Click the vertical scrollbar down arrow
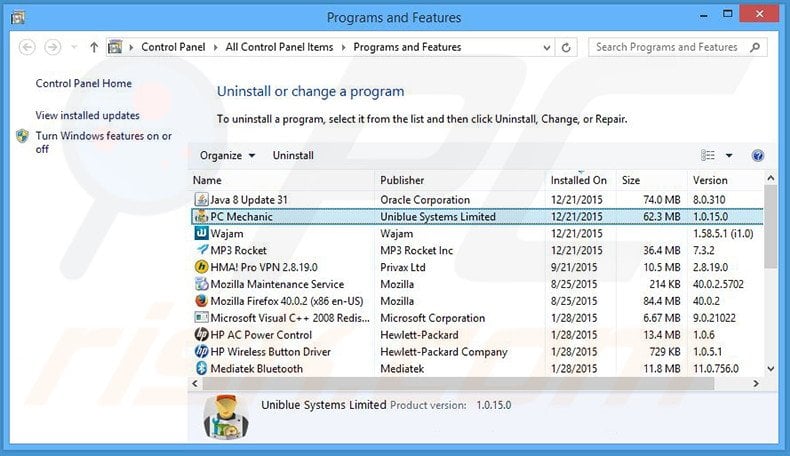 coord(771,369)
